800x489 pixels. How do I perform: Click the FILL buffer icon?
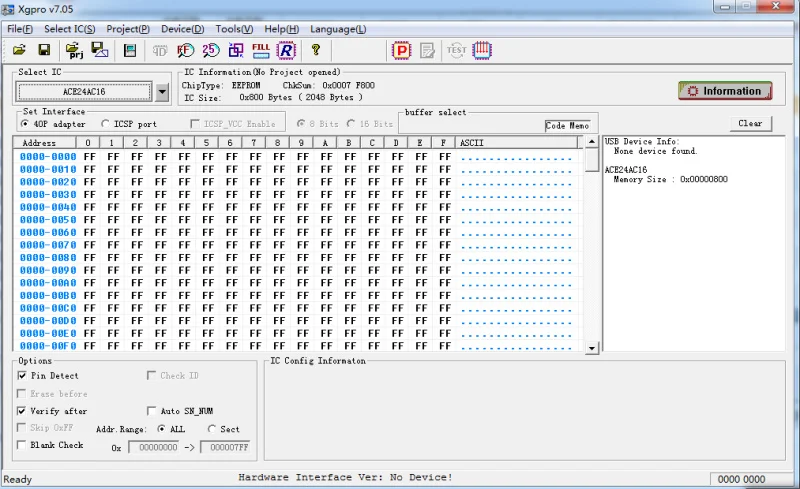261,50
